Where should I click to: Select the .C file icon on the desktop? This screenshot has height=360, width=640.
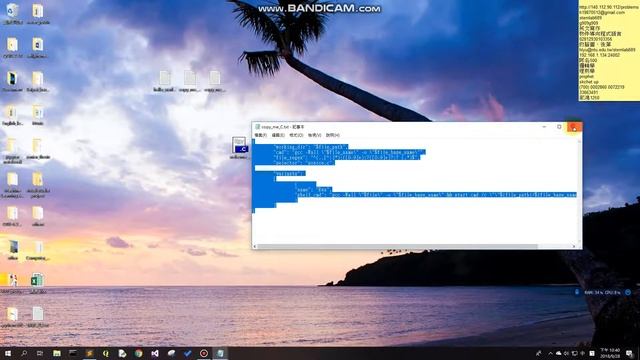tap(239, 148)
